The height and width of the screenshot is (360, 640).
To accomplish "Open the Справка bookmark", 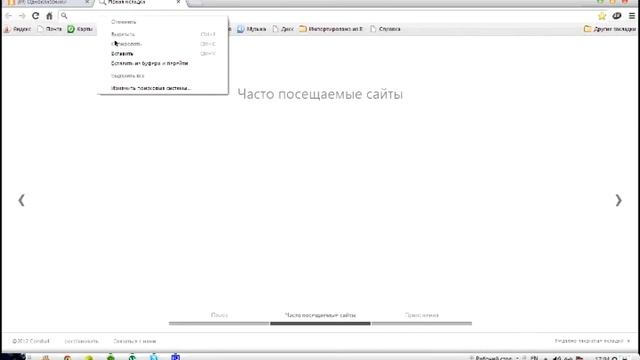I will click(385, 29).
